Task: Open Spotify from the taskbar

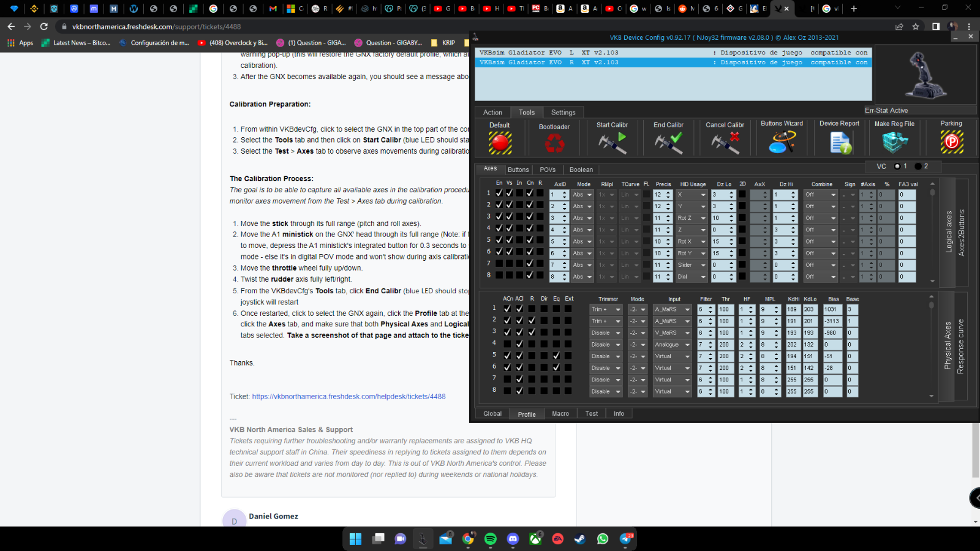Action: pyautogui.click(x=491, y=539)
